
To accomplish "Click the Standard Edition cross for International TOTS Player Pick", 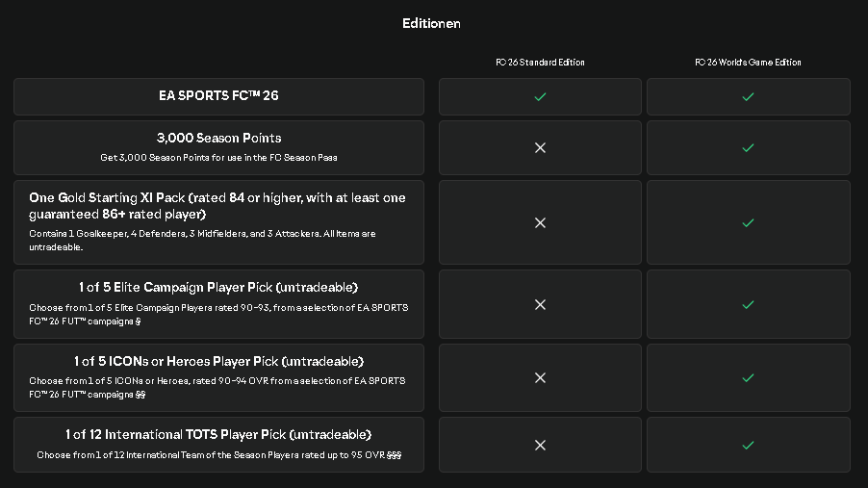I will pos(540,446).
